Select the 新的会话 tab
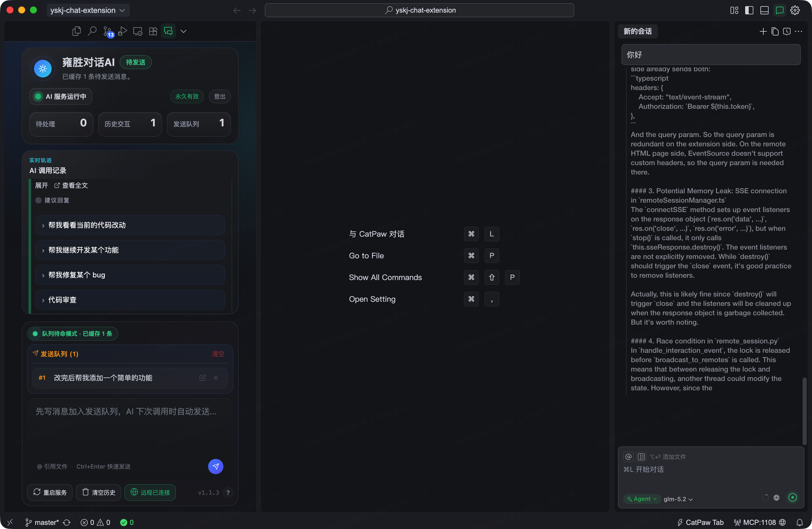This screenshot has width=812, height=529. 638,31
